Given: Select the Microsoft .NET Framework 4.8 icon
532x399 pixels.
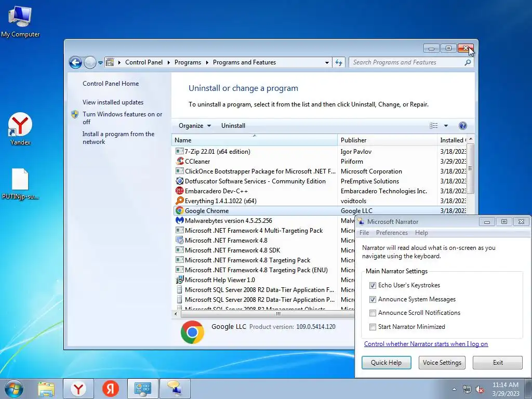Looking at the screenshot, I should point(179,240).
